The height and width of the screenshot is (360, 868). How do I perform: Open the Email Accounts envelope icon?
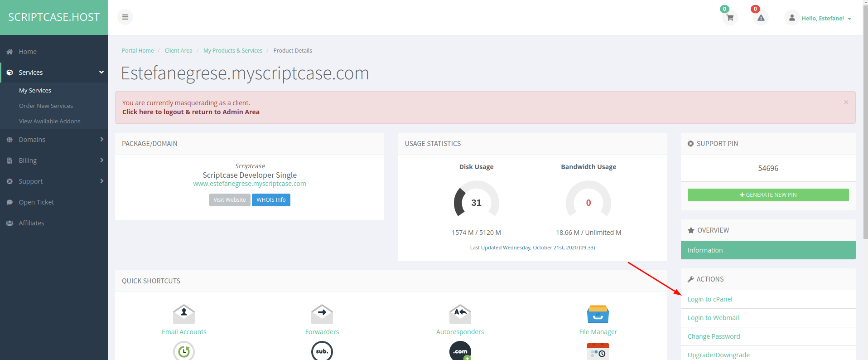(x=184, y=314)
